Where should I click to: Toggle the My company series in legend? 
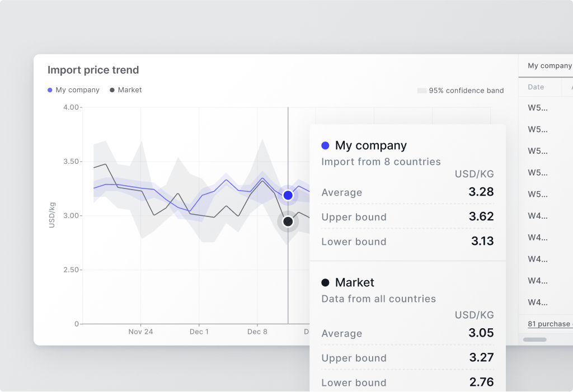(x=73, y=90)
